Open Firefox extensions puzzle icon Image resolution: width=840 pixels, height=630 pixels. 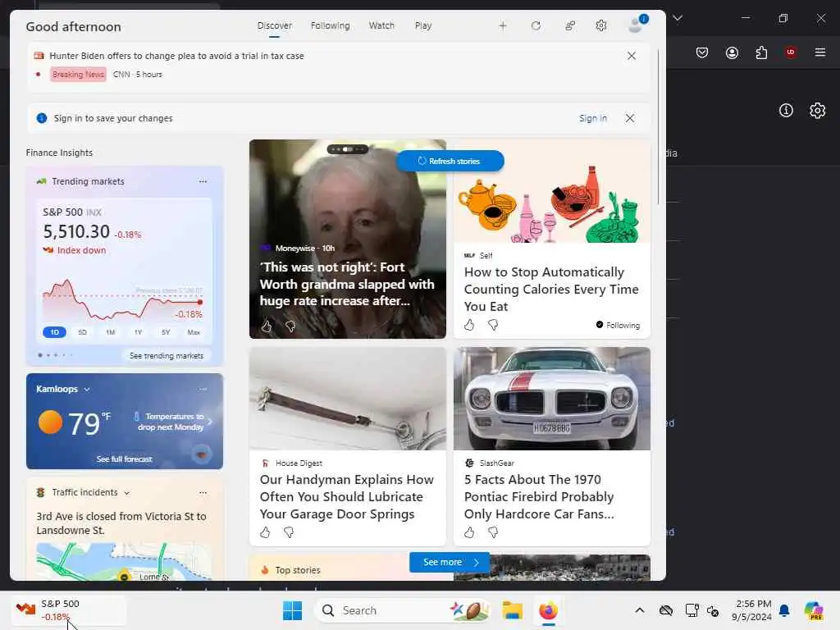click(761, 52)
